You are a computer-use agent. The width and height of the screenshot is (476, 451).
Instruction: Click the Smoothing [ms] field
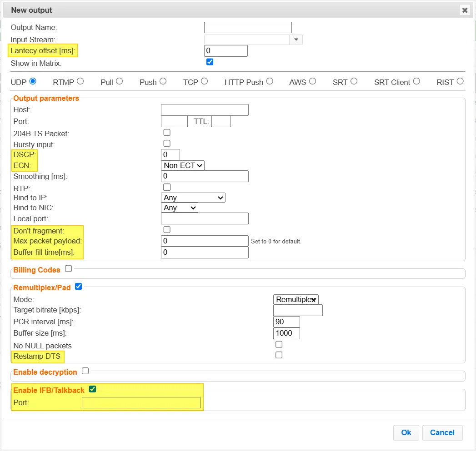[x=205, y=176]
